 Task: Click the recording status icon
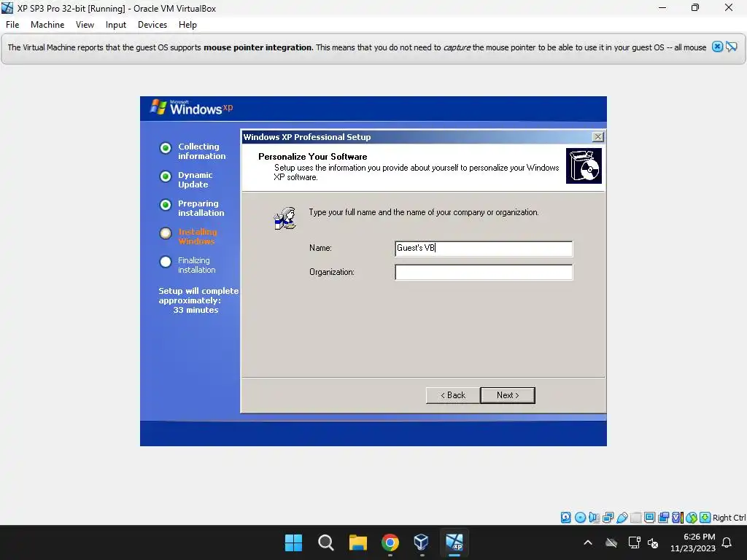coord(663,518)
